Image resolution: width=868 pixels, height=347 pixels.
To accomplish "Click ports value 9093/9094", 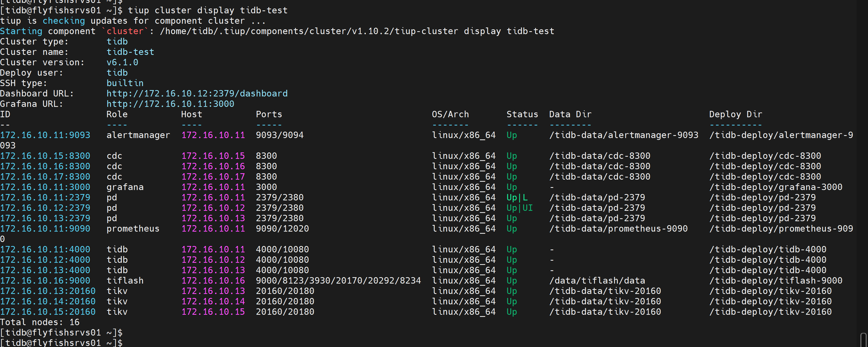I will (x=280, y=135).
